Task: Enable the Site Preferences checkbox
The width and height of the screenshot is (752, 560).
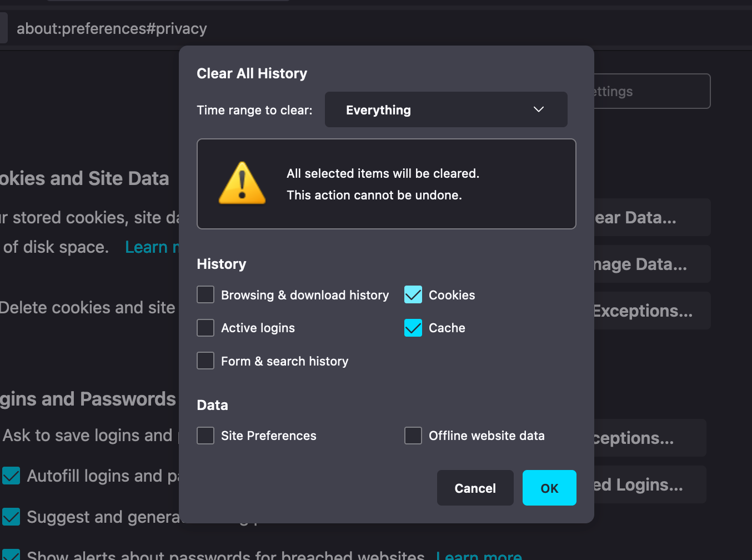Action: 205,436
